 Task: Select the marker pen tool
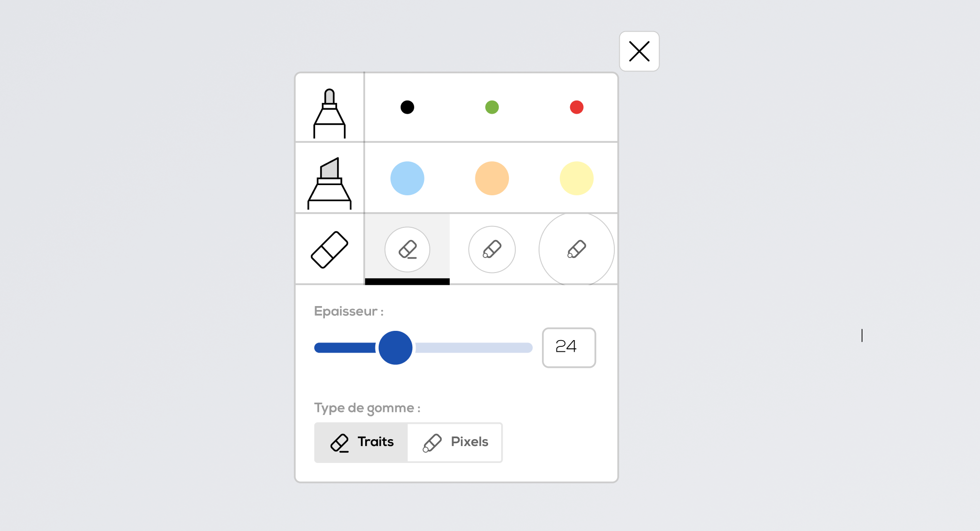(329, 108)
